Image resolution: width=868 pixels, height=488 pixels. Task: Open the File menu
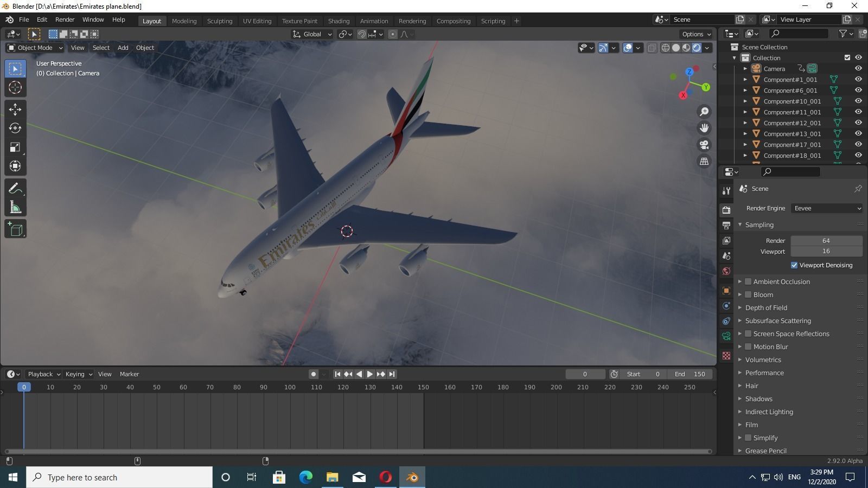click(x=24, y=20)
